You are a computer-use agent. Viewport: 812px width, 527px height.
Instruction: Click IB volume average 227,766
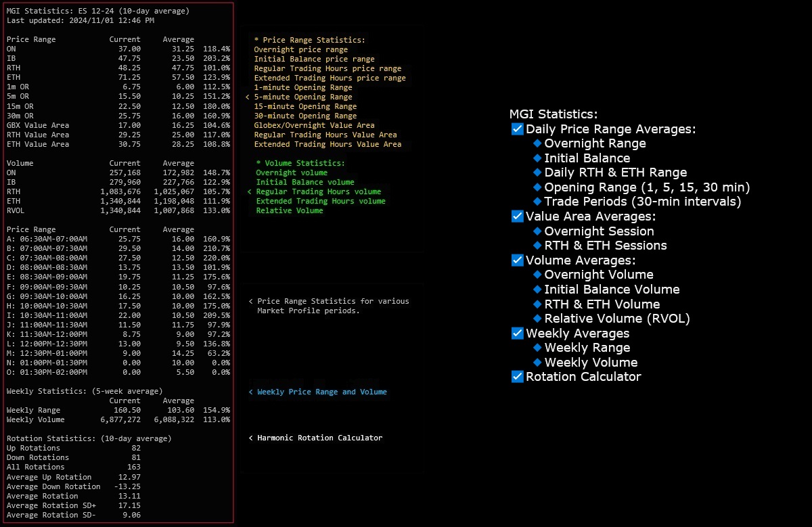pos(179,182)
